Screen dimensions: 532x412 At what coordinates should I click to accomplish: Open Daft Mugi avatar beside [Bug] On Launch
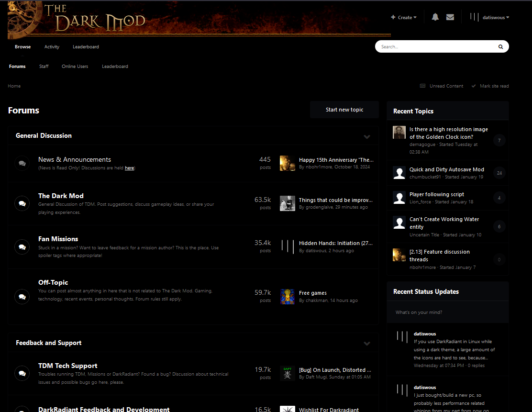288,373
